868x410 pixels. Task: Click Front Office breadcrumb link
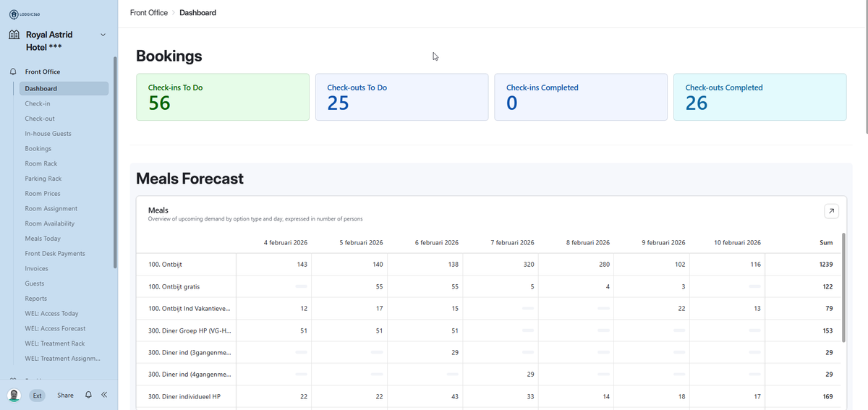[149, 13]
